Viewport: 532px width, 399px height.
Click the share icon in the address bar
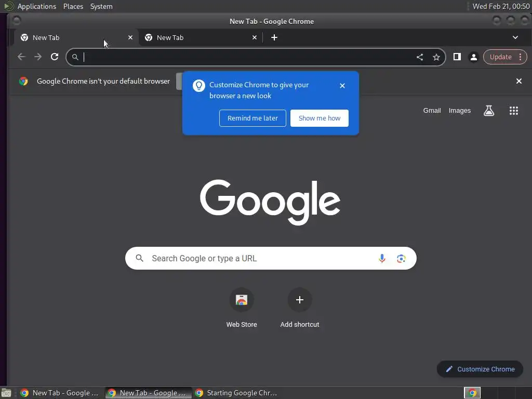[x=420, y=57]
